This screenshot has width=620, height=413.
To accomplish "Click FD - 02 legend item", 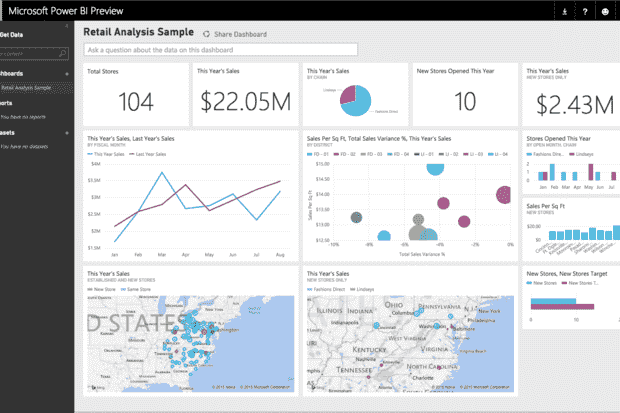I will click(x=345, y=154).
